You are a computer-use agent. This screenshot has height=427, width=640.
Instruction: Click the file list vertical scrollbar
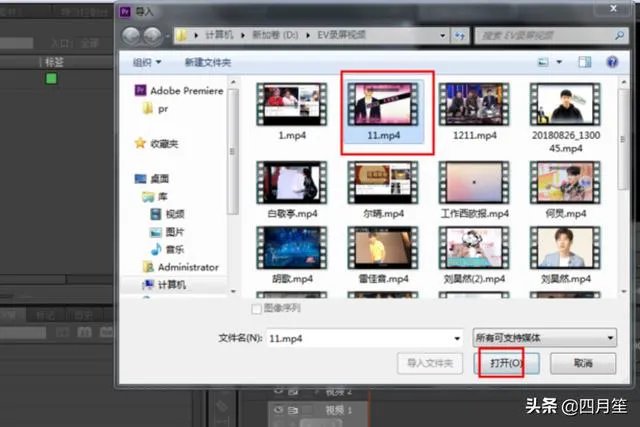pyautogui.click(x=623, y=140)
